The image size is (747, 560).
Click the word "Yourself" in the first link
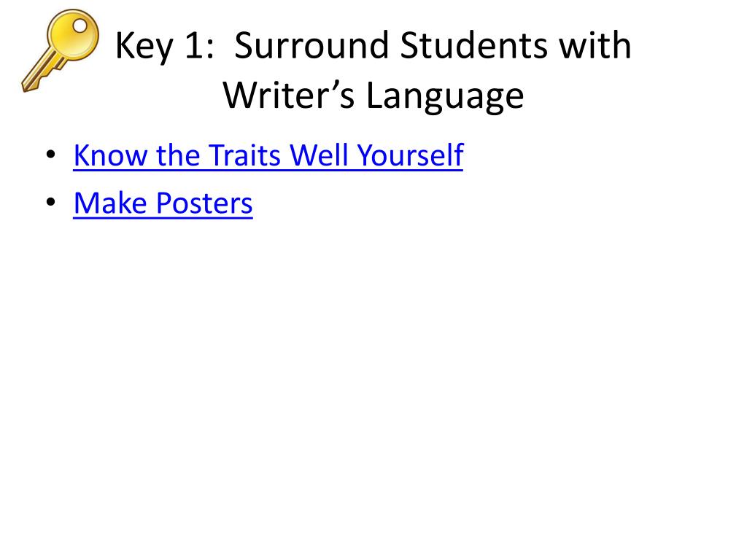[x=410, y=155]
